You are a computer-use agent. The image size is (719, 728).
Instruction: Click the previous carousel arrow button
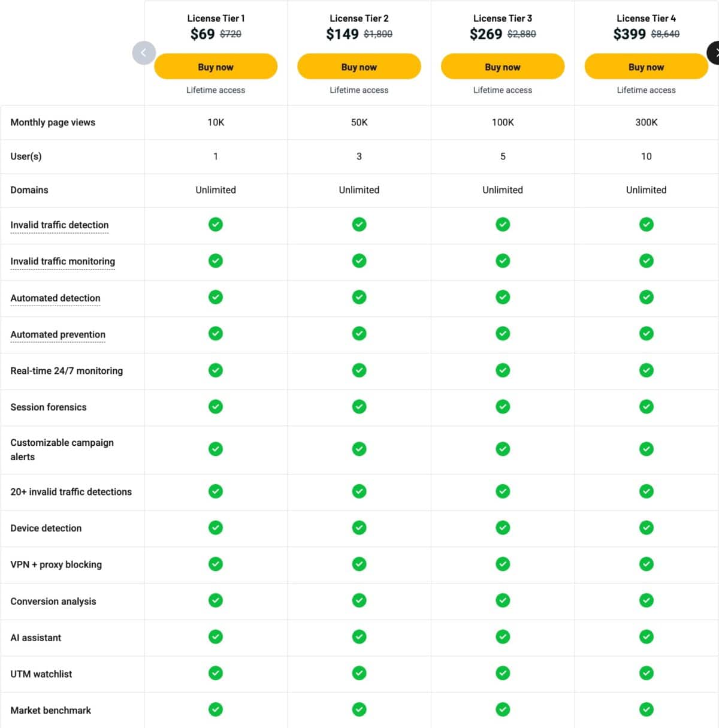[x=144, y=53]
